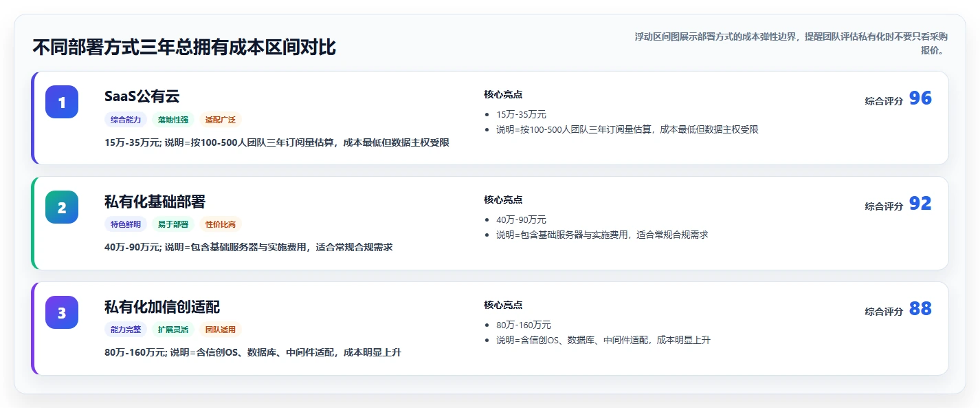This screenshot has height=408, width=980.
Task: Click the 综合评分 label beside 88
Action: pos(884,312)
